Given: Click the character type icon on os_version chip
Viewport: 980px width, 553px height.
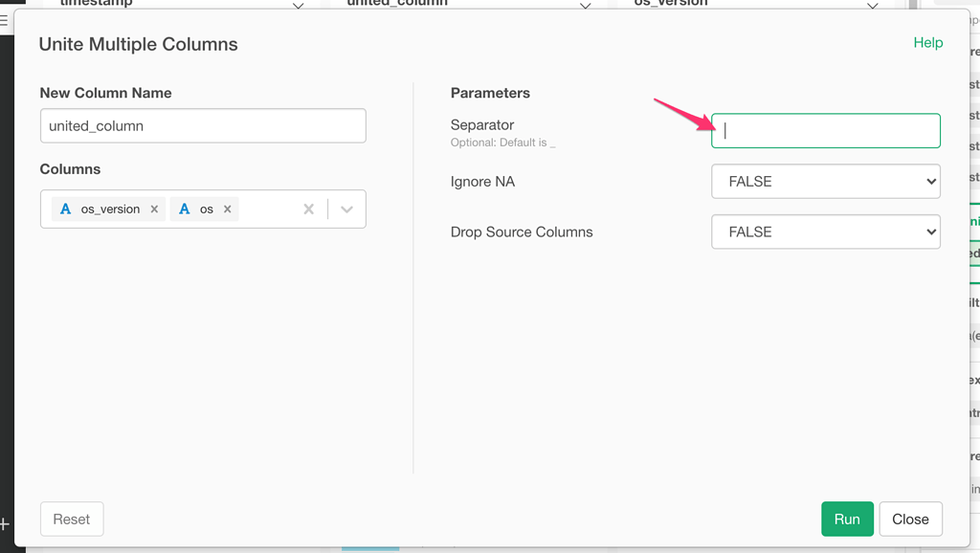Looking at the screenshot, I should pos(65,209).
